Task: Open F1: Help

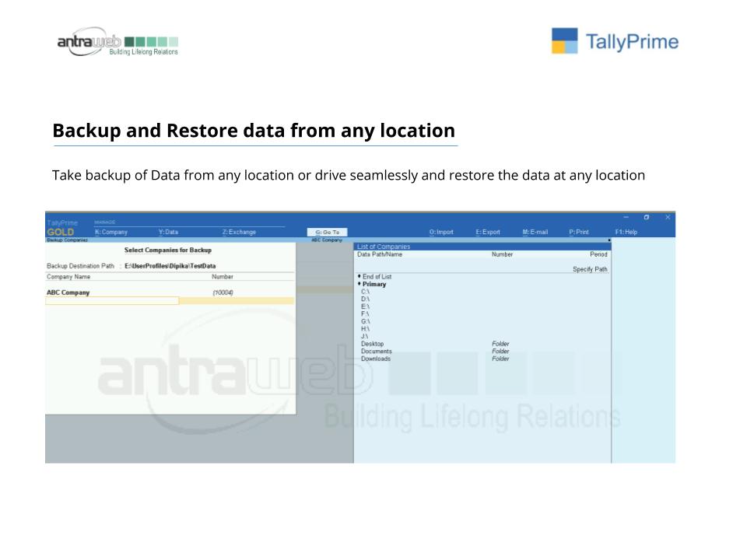Action: pyautogui.click(x=626, y=232)
